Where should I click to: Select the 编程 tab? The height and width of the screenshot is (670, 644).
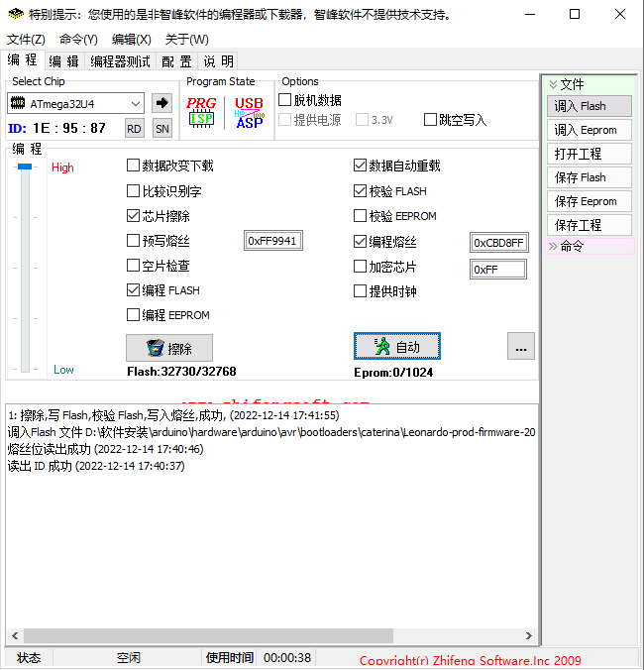[22, 60]
